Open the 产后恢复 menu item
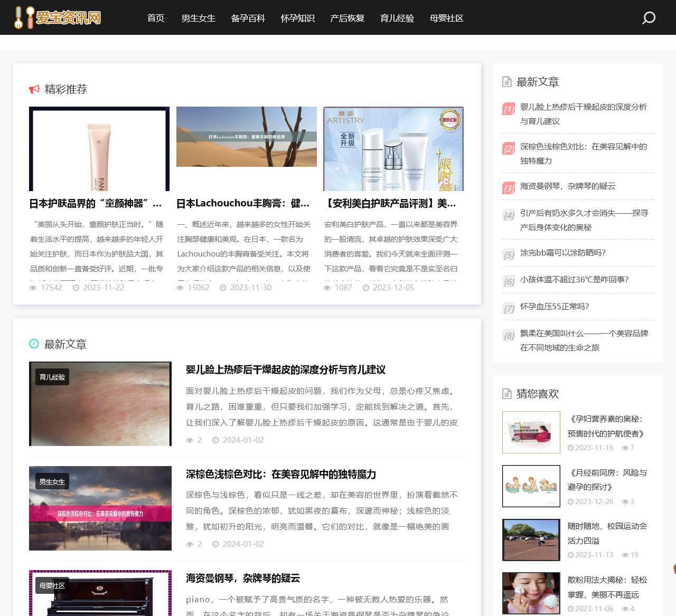This screenshot has height=616, width=676. [x=347, y=17]
